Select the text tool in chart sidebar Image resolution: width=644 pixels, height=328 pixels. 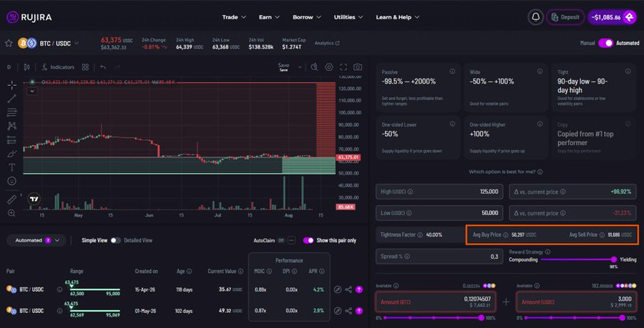12,167
